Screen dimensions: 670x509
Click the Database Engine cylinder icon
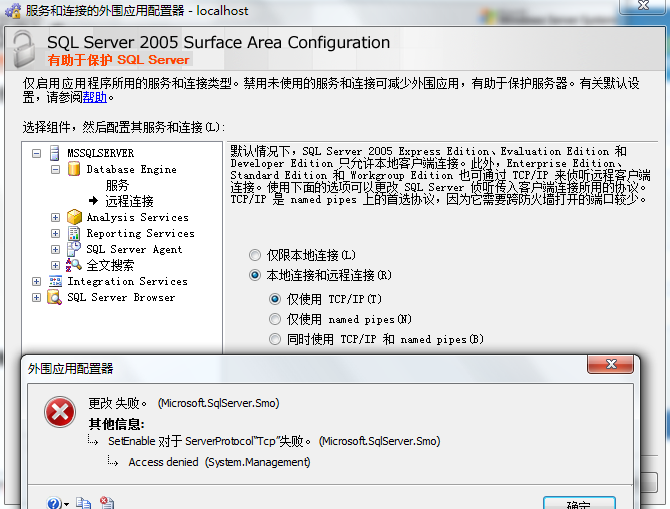coord(74,169)
